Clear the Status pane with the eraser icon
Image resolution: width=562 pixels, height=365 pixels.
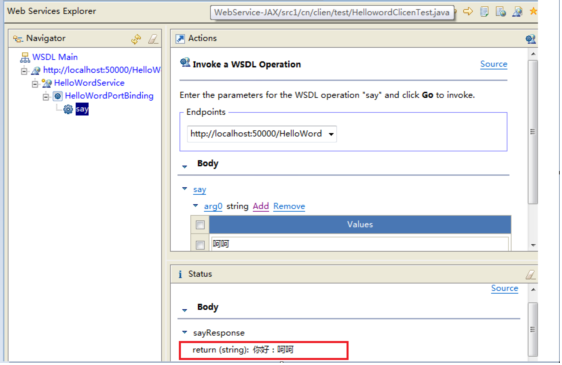click(x=530, y=275)
